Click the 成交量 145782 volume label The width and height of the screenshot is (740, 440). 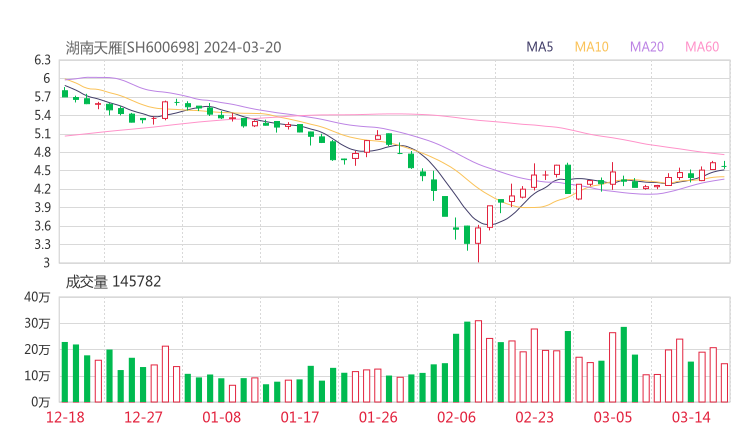[113, 282]
